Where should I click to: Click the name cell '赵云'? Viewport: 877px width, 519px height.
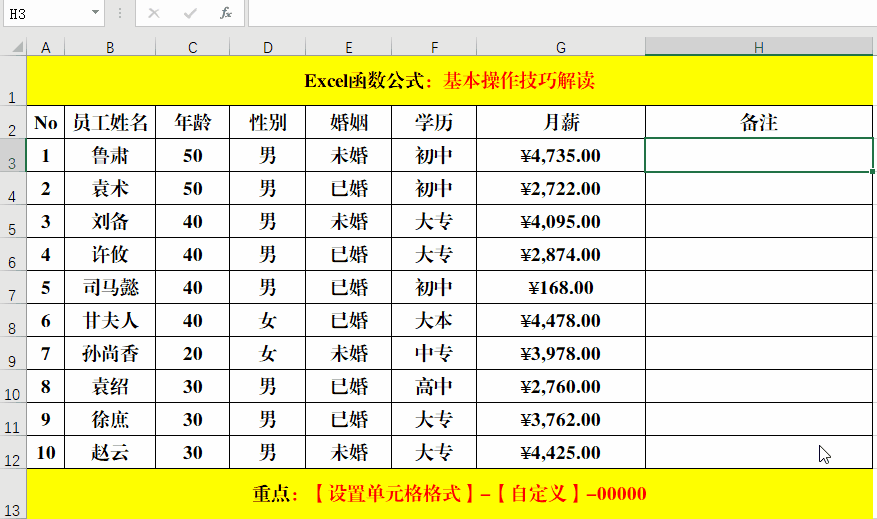pos(110,452)
